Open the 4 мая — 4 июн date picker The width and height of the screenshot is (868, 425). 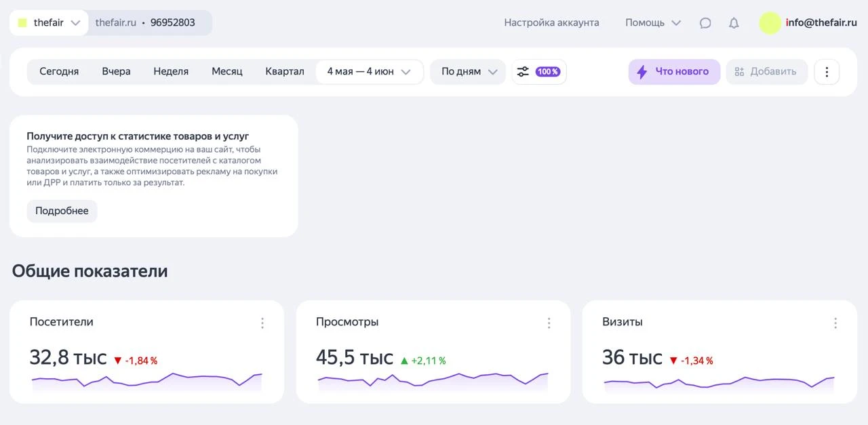[x=369, y=72]
